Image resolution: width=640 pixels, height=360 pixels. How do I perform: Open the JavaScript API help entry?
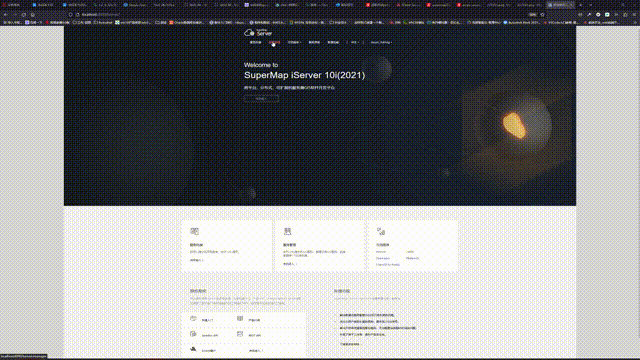coord(210,336)
